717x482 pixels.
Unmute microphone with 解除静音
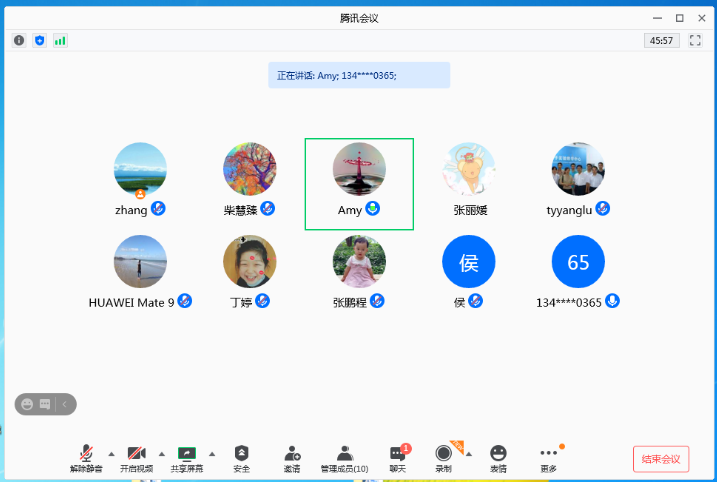click(87, 458)
